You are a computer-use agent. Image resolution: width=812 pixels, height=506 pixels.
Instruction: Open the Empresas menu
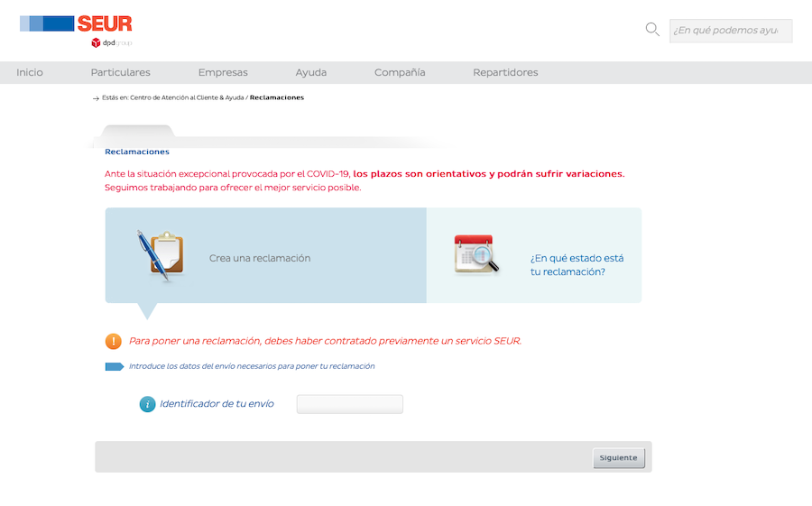[223, 72]
